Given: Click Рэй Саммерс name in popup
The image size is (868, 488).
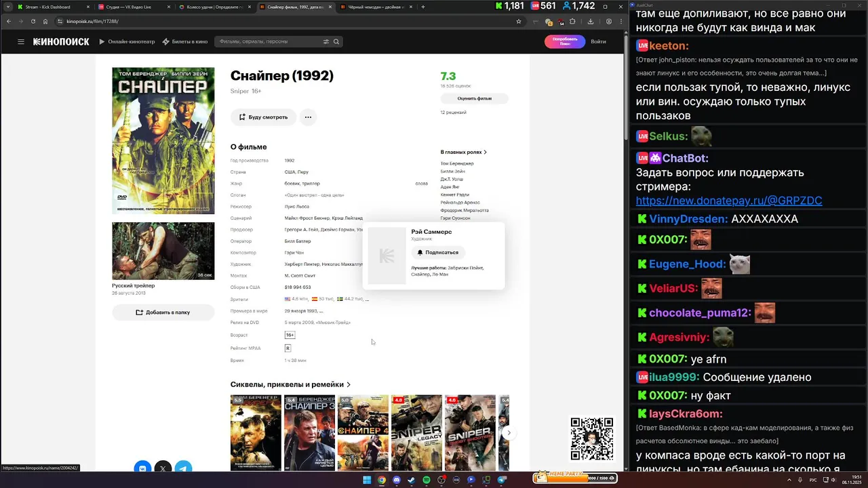Looking at the screenshot, I should coord(431,232).
